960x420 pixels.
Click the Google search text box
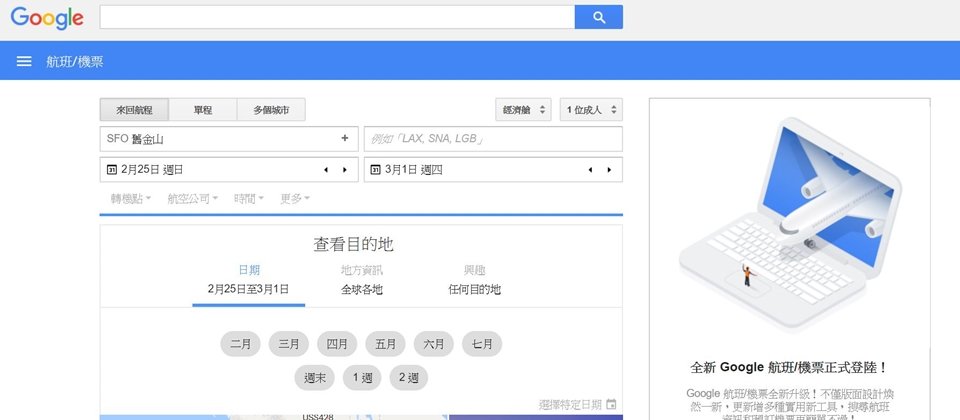(337, 17)
